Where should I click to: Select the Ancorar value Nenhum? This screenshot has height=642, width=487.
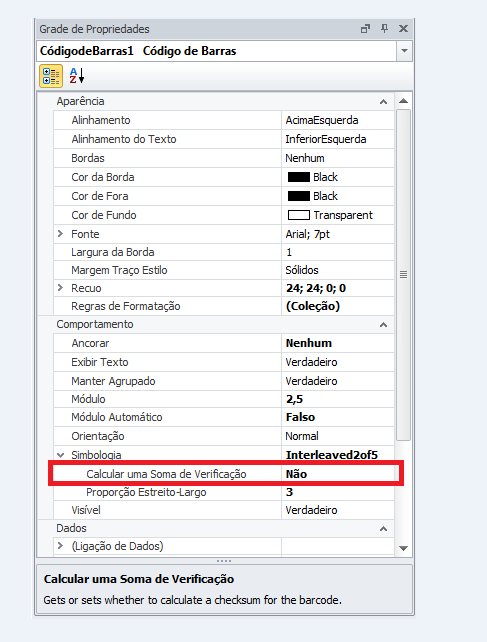tap(308, 343)
